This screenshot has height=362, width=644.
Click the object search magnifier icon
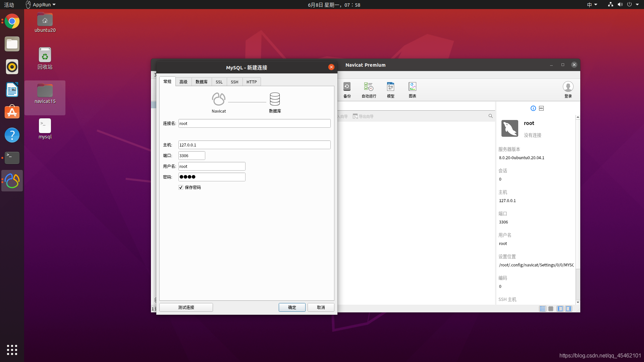490,116
